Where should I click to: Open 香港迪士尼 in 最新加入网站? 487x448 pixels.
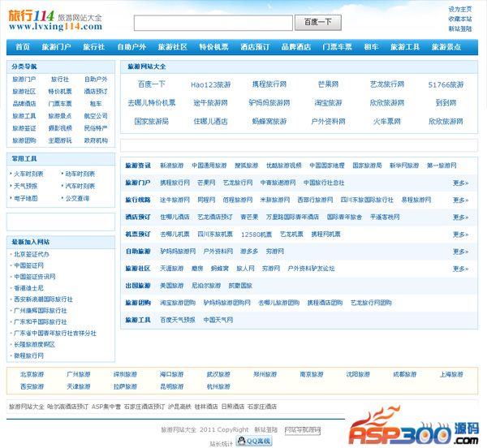point(28,288)
